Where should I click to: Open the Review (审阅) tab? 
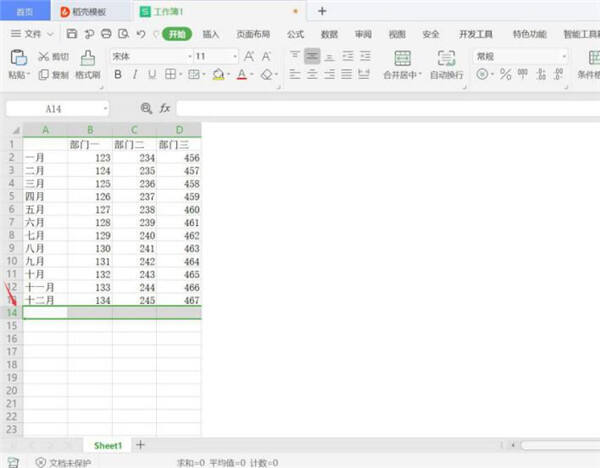tap(363, 34)
